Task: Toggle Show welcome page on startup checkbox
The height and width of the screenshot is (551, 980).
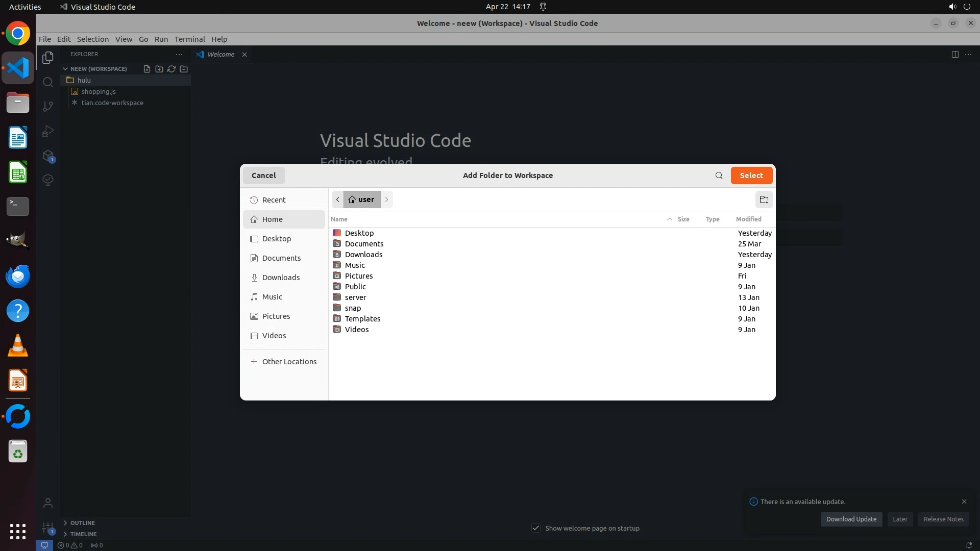Action: (536, 528)
